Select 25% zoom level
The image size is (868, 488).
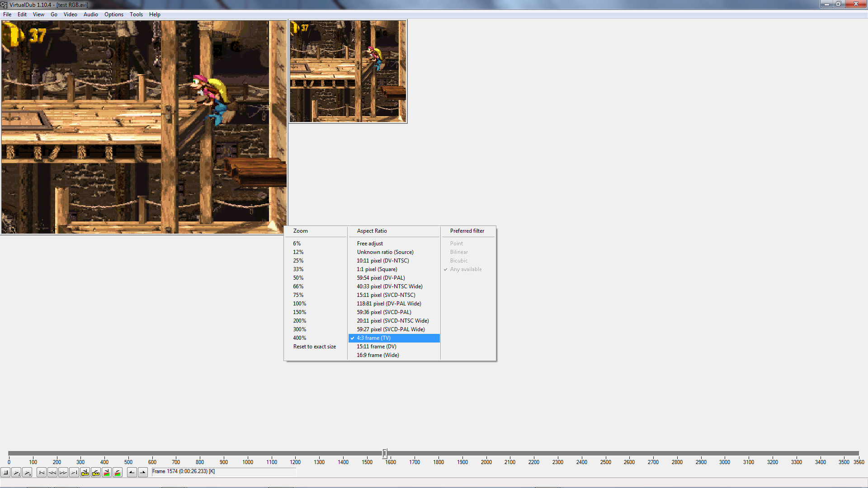(316, 261)
